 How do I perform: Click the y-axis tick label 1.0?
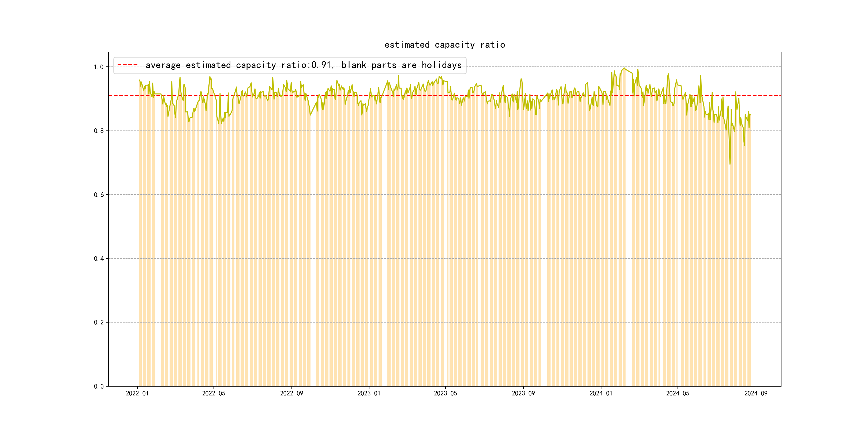[99, 67]
